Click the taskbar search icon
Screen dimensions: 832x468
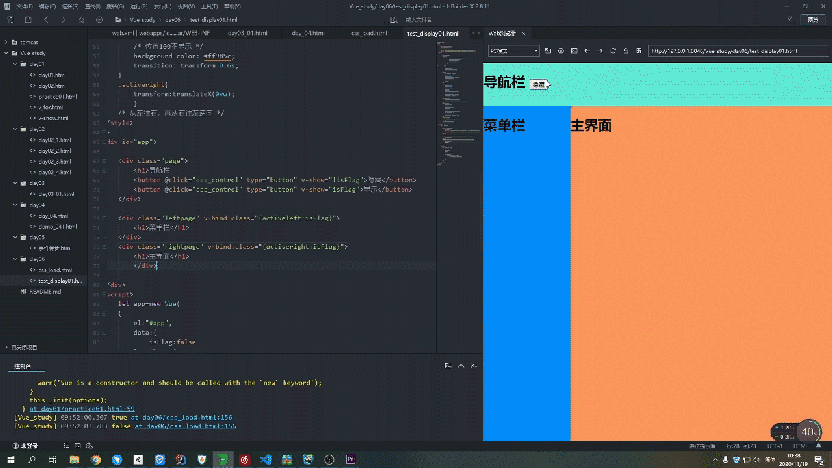[x=31, y=460]
